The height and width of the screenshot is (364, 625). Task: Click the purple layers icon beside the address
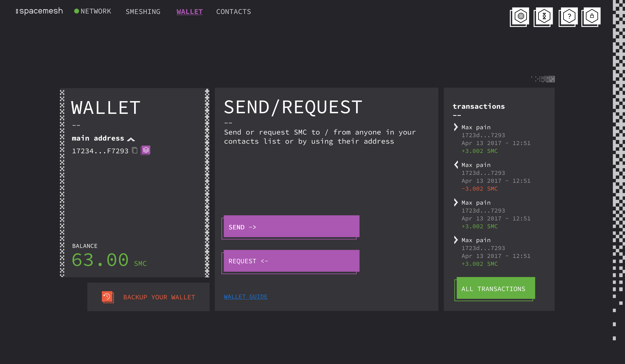(x=146, y=150)
